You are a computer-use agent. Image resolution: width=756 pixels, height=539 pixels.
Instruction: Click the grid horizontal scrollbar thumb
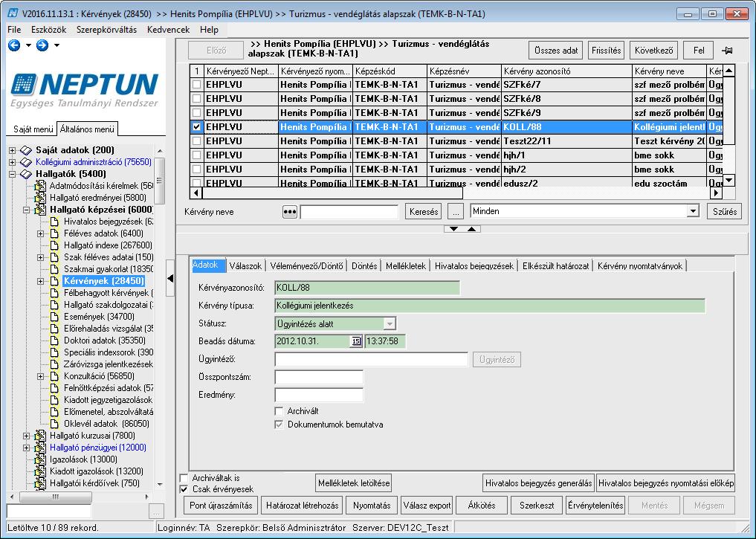click(333, 193)
